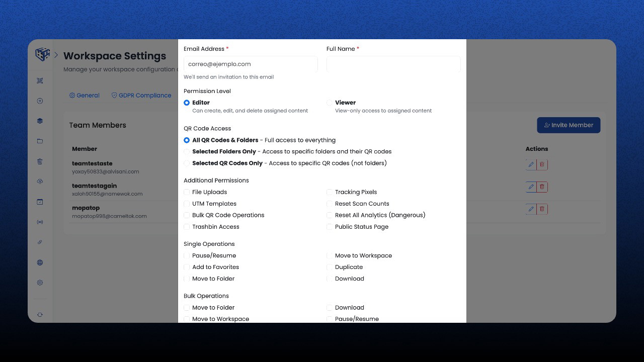Screen dimensions: 644x362
Task: Expand sidebar using the chevron beside logo
Action: coord(56,55)
